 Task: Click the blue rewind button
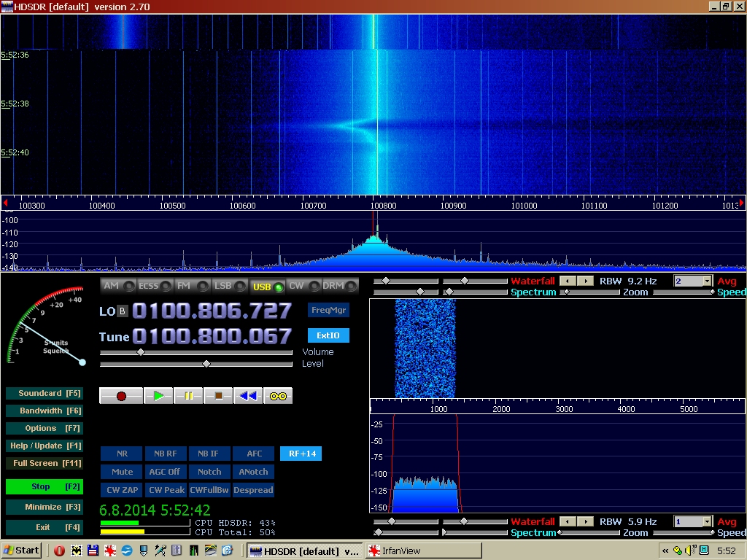coord(248,396)
